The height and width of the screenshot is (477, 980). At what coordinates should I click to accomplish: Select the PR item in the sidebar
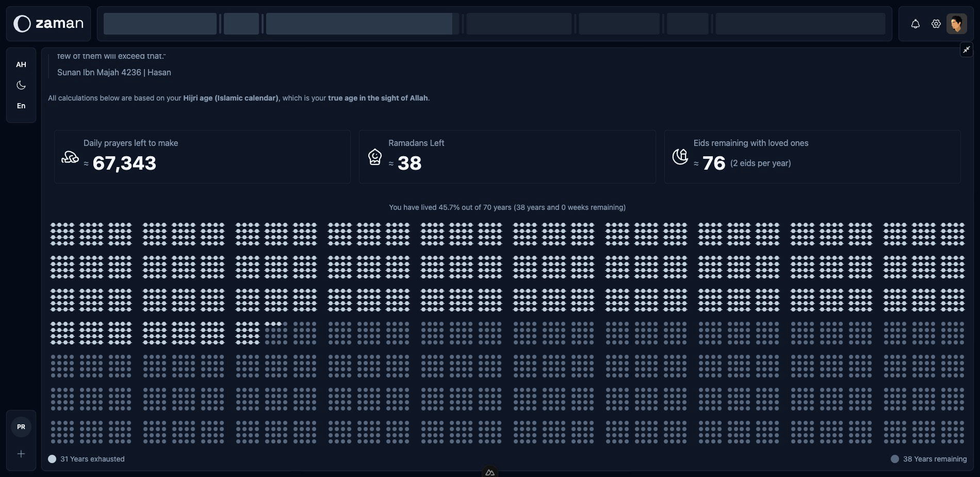(21, 426)
